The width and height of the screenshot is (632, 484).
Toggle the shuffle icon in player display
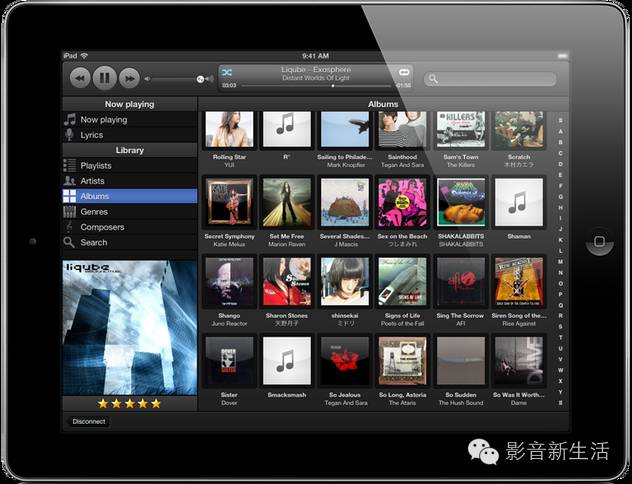click(x=227, y=73)
